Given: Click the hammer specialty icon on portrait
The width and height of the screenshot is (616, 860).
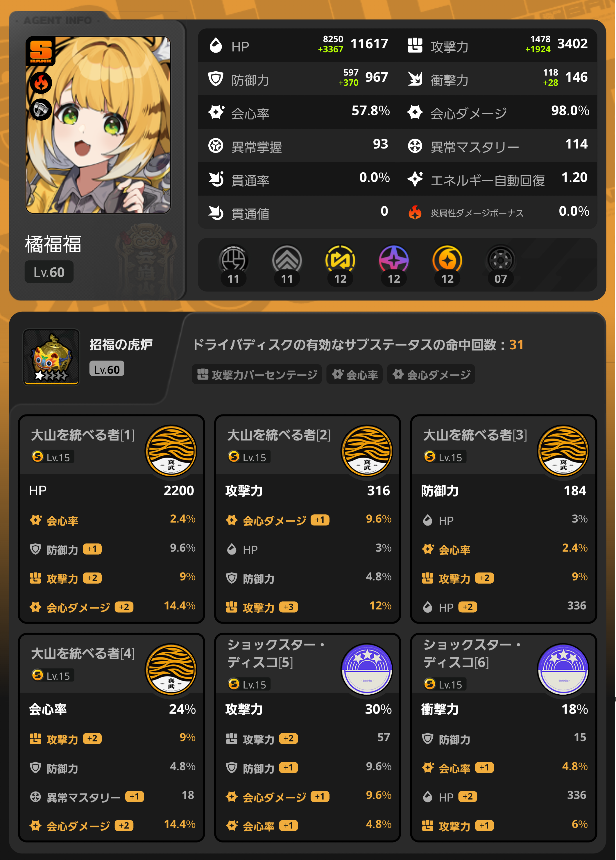Looking at the screenshot, I should point(41,110).
